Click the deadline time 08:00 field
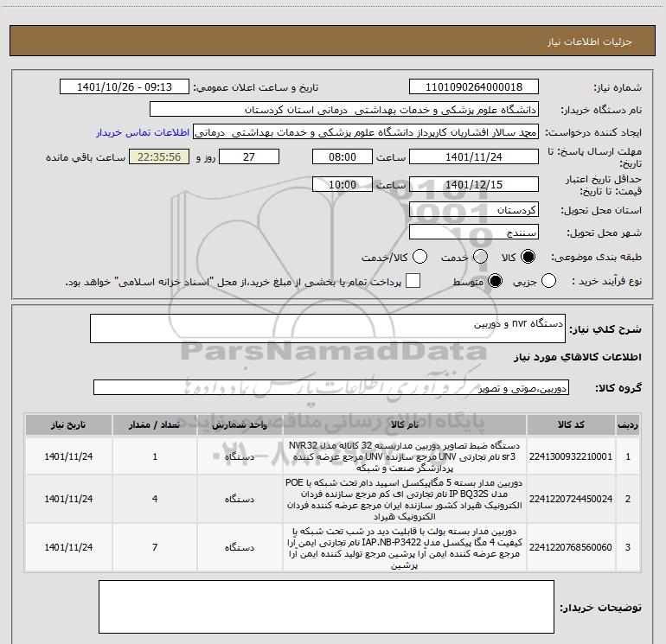Viewport: 666px width, 644px height. (x=343, y=156)
